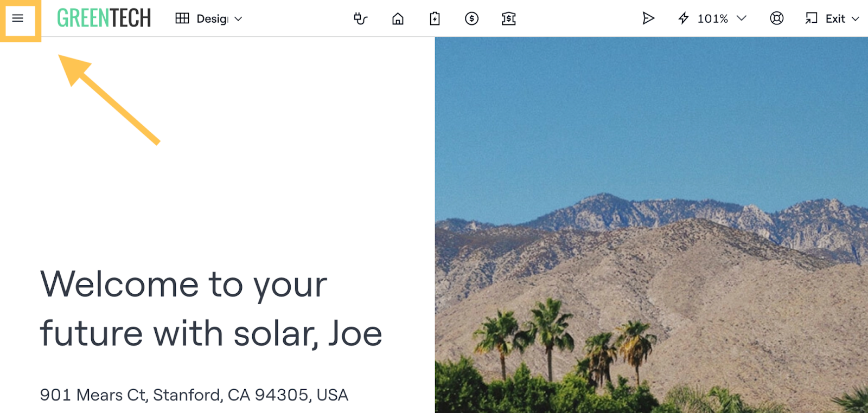Open the battery storage icon
868x413 pixels.
point(435,19)
